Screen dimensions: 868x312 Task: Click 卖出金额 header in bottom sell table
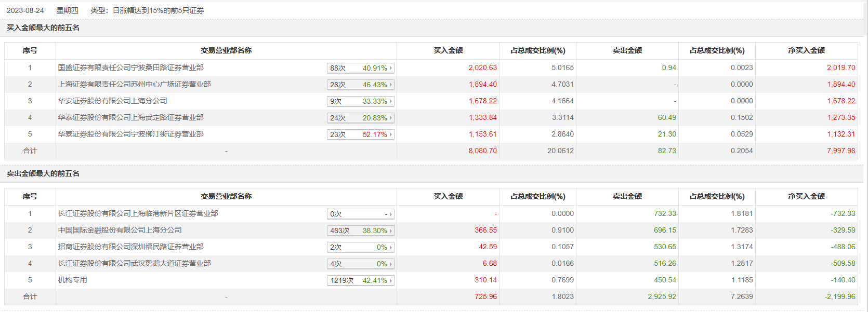click(627, 196)
